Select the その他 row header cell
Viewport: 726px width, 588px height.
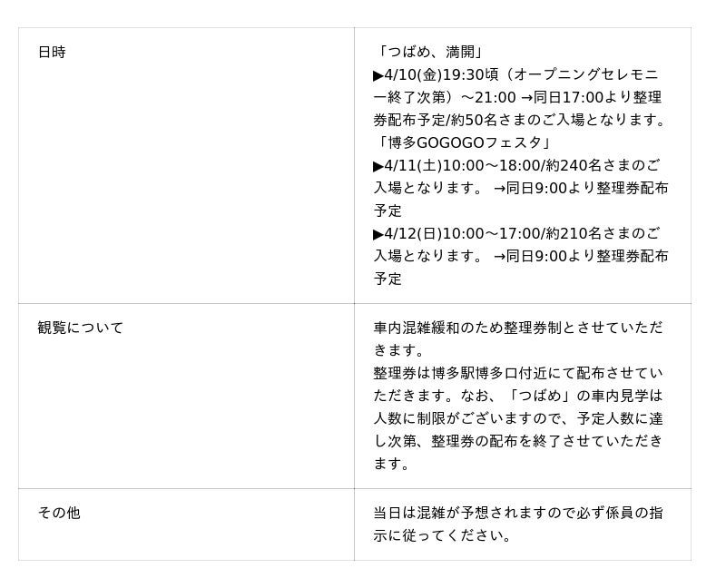(59, 513)
